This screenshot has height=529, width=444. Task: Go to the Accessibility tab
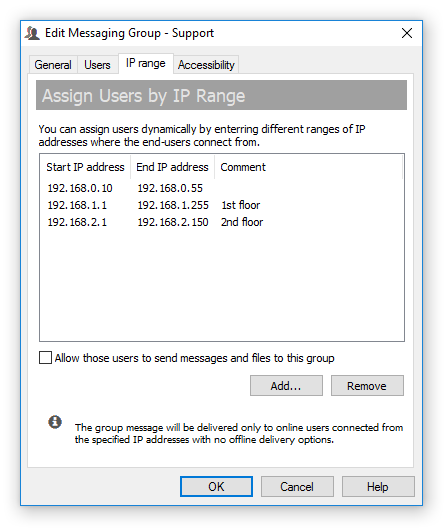[206, 64]
